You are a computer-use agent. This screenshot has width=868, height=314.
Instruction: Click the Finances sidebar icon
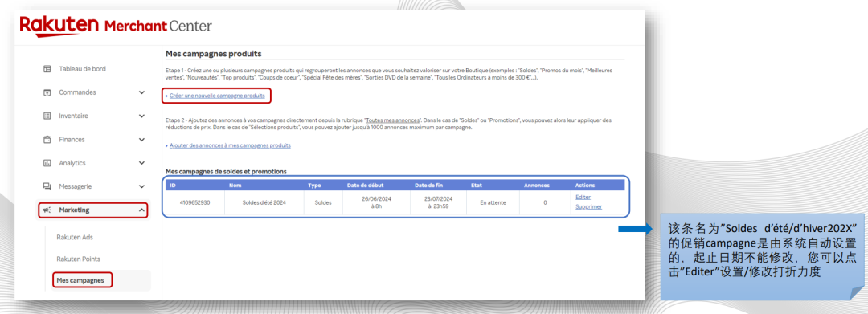click(x=47, y=139)
